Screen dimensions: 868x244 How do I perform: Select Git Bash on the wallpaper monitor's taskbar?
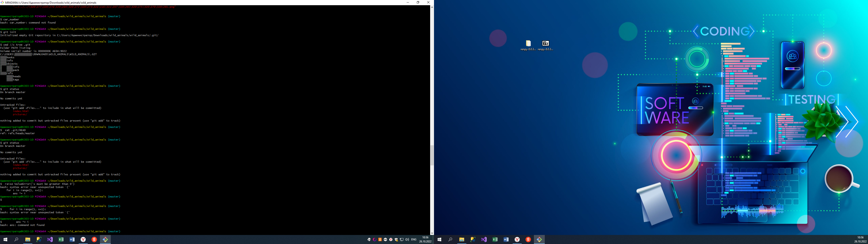pos(540,240)
